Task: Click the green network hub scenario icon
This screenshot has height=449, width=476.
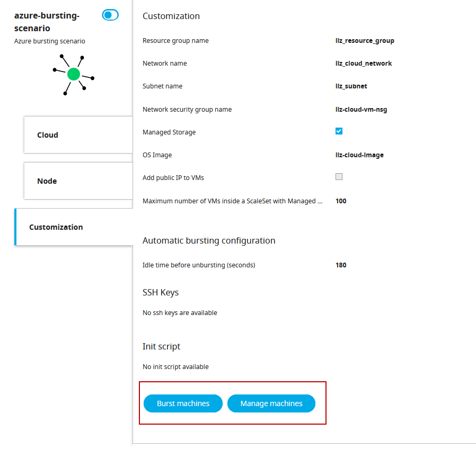Action: pos(74,74)
